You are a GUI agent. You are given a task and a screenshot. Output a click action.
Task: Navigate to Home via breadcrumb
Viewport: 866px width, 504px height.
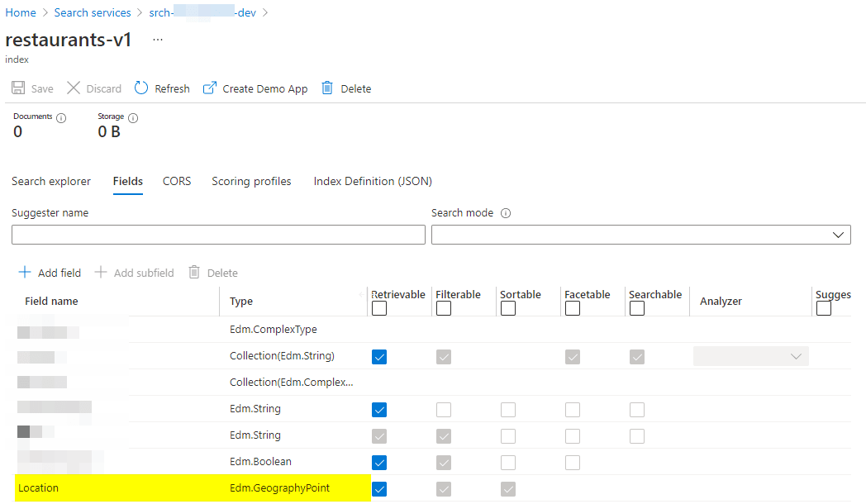pos(21,12)
